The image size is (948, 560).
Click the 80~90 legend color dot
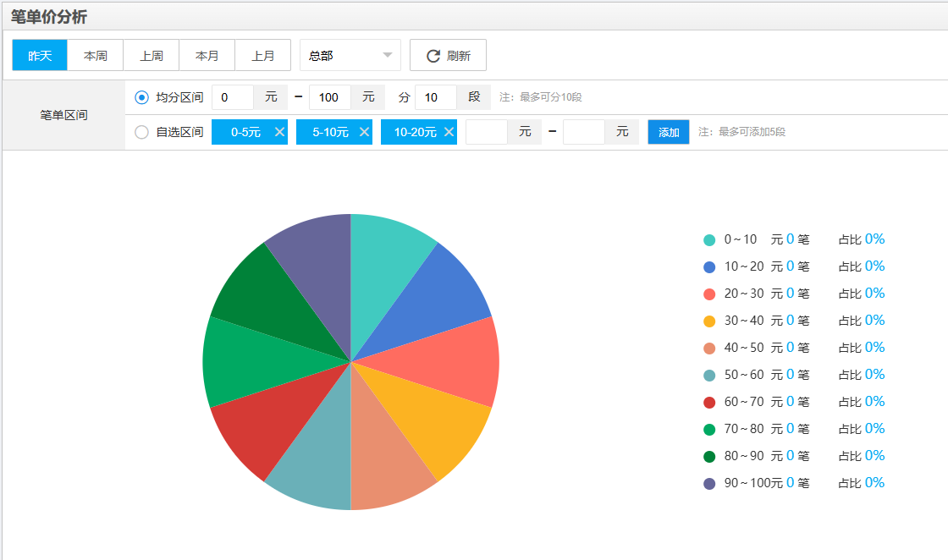[709, 457]
